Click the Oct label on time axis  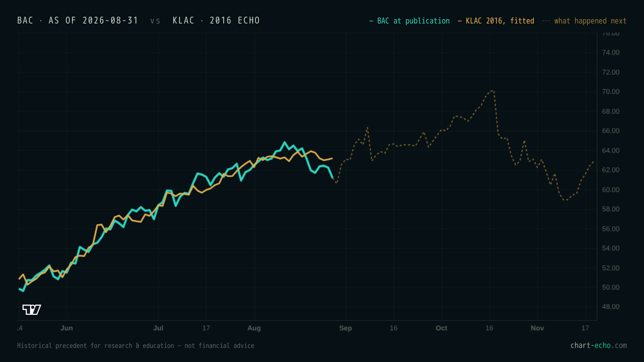pyautogui.click(x=442, y=328)
